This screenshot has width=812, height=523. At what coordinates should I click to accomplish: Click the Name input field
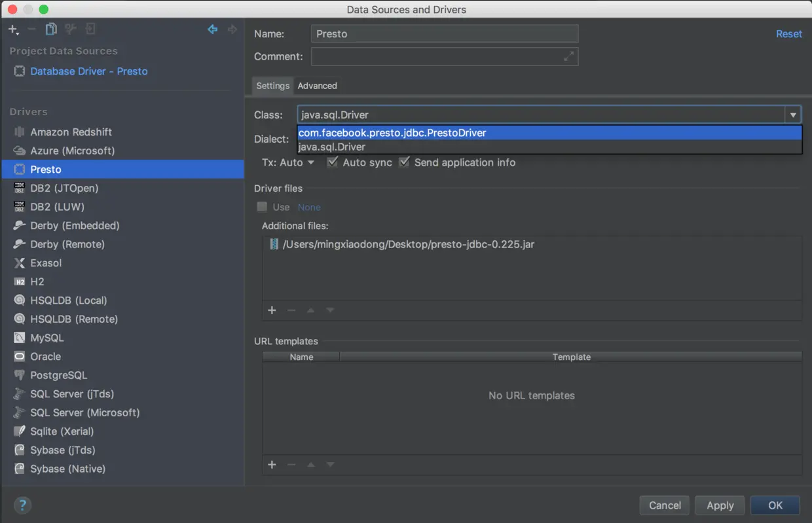[x=445, y=34]
